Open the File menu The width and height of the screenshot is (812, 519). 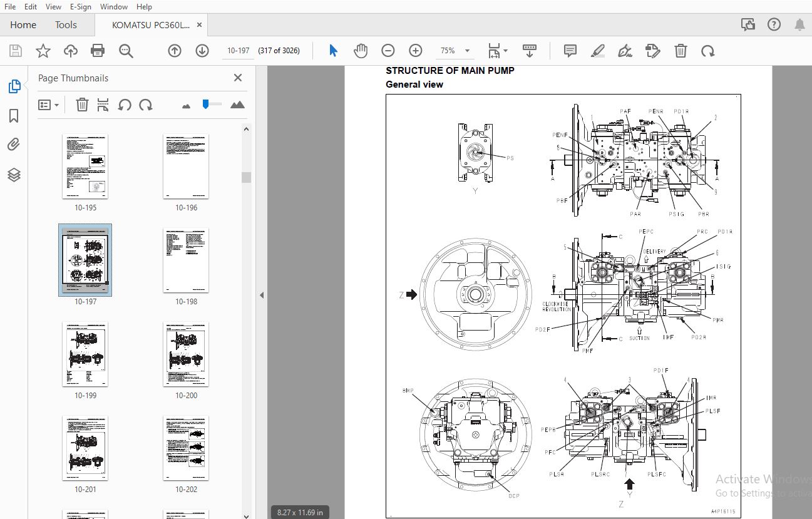point(10,7)
